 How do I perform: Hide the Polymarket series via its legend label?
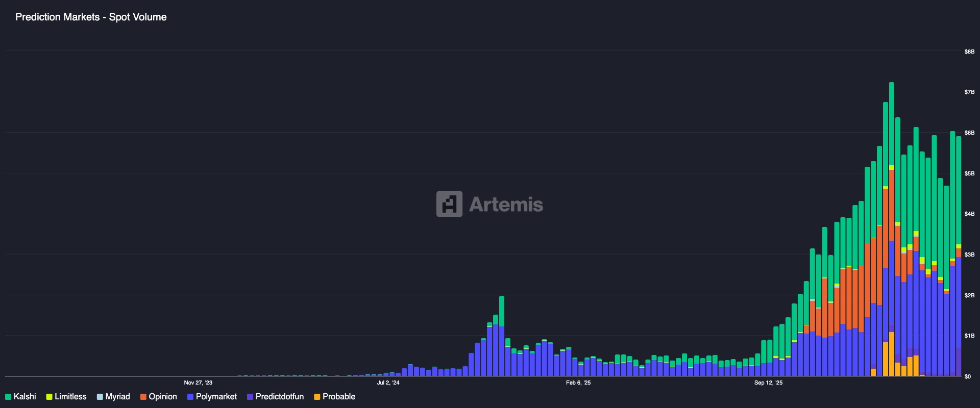[x=216, y=397]
